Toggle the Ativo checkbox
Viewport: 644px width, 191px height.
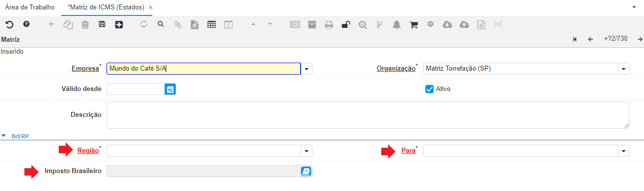pos(429,89)
